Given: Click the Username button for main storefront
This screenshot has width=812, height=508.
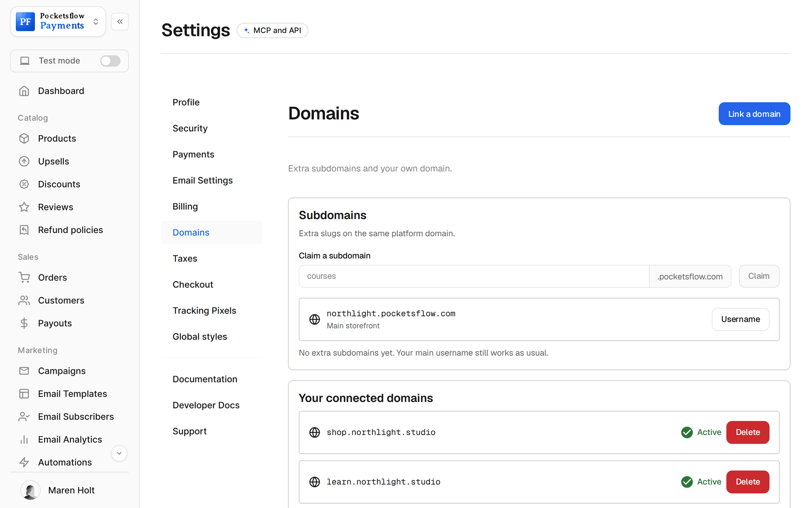Looking at the screenshot, I should click(740, 319).
